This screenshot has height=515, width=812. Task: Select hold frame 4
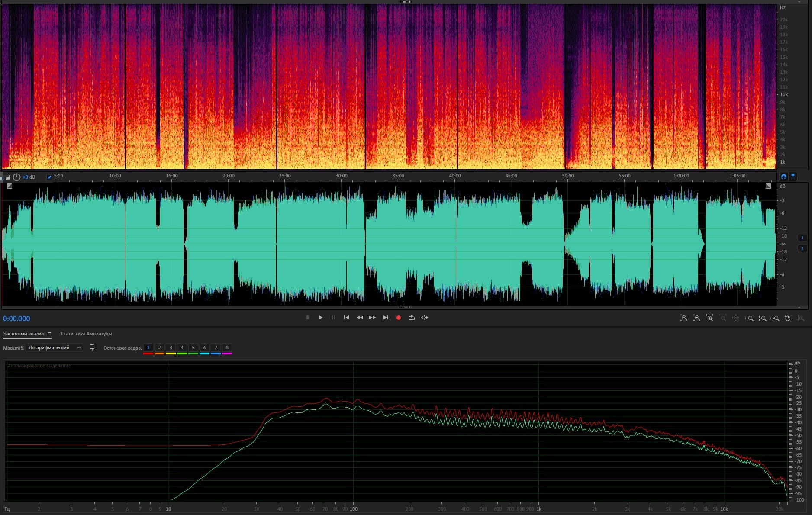[182, 348]
